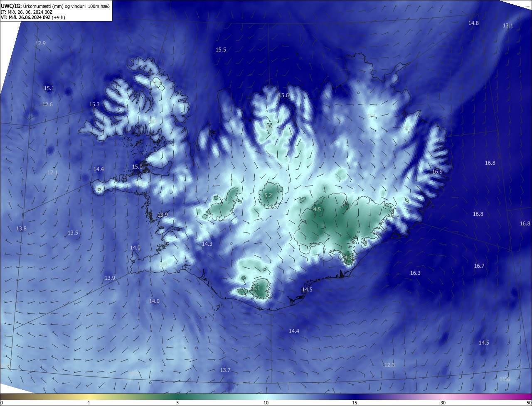This screenshot has width=532, height=406.
Task: Click the 16.3 value label
Action: [415, 273]
